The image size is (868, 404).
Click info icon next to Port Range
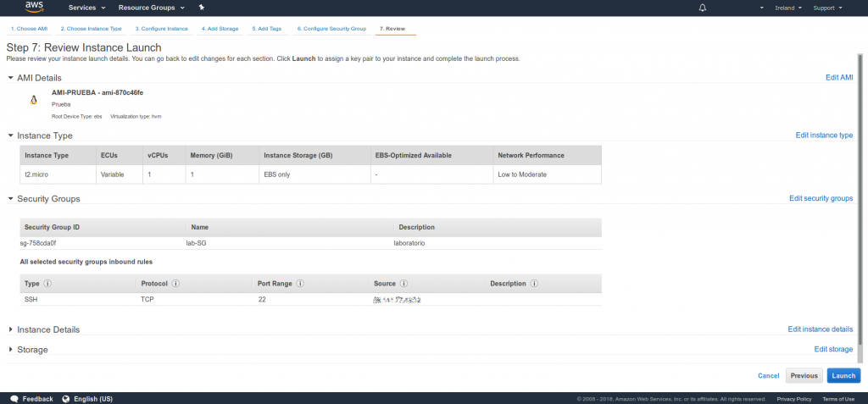[x=301, y=284]
